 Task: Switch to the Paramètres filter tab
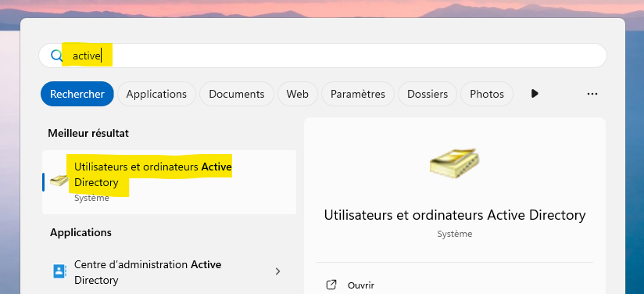coord(358,94)
